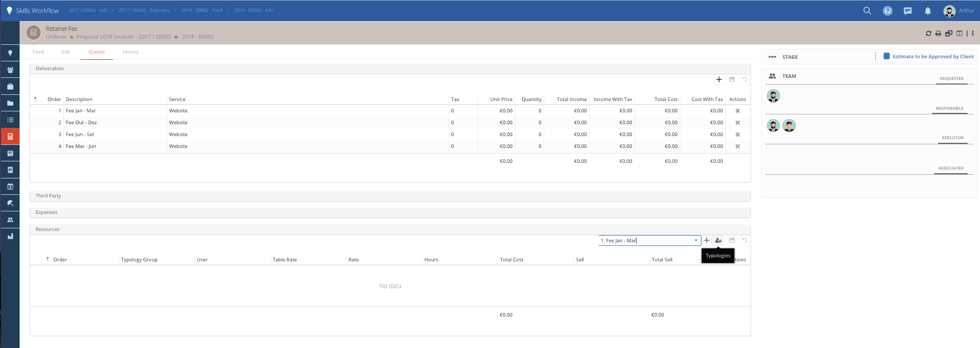Click the Fee Jan - Mar description cell
Viewport: 980px width, 348px height.
pos(81,111)
